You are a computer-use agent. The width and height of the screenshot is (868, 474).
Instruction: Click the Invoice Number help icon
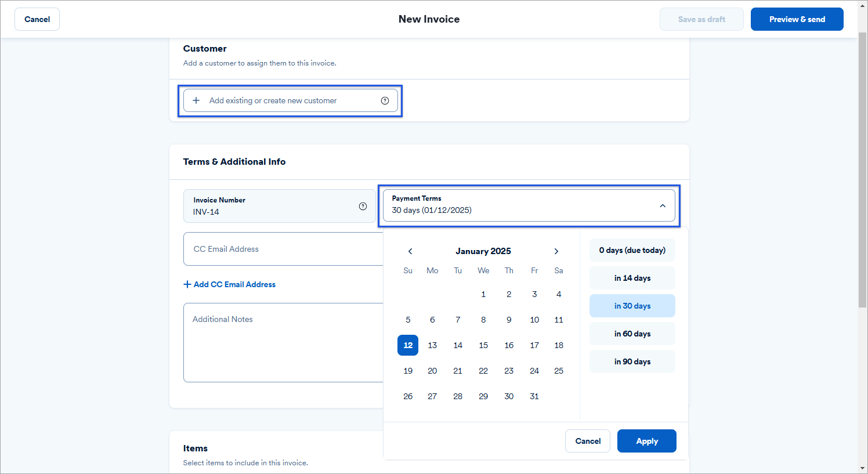(x=363, y=206)
